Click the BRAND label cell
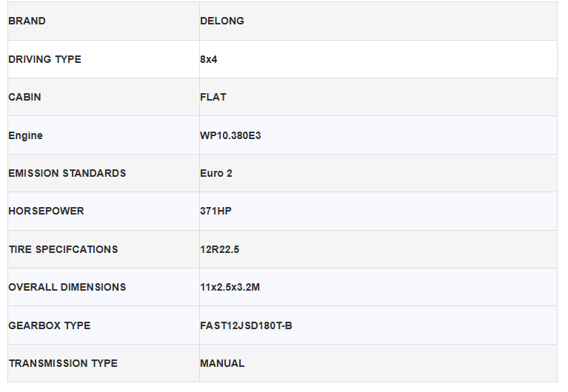This screenshot has height=392, width=568. pyautogui.click(x=27, y=21)
